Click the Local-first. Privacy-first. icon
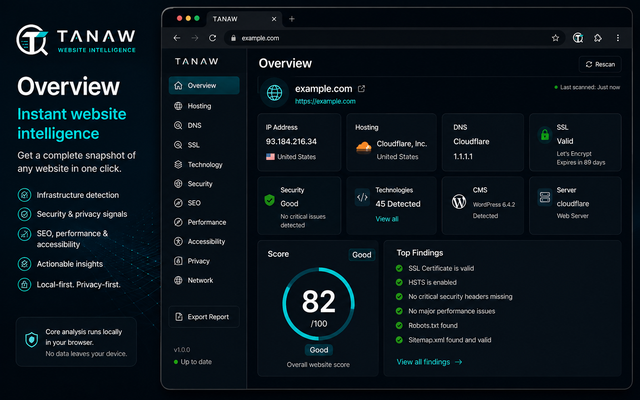 (x=24, y=284)
